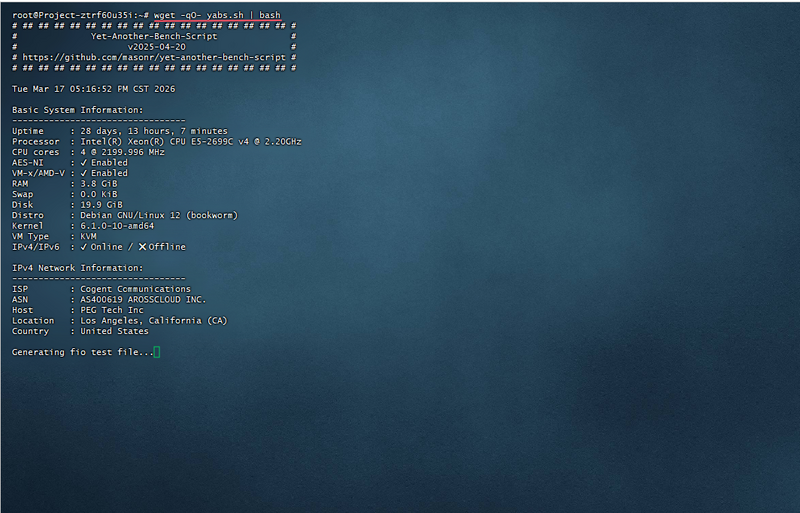Click the VM-x/AMD-V enabled checkmark
Viewport: 800px width, 513px height.
pos(84,173)
